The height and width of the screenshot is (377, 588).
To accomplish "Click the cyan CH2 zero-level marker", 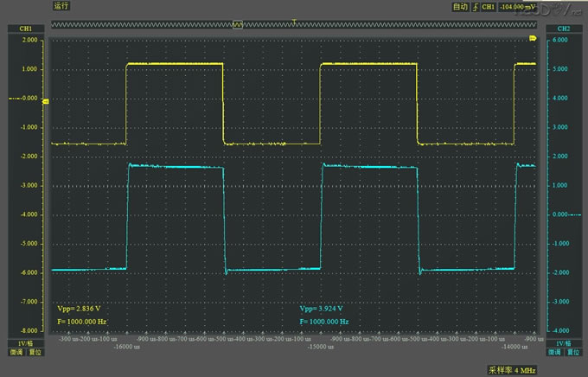I will [x=541, y=214].
